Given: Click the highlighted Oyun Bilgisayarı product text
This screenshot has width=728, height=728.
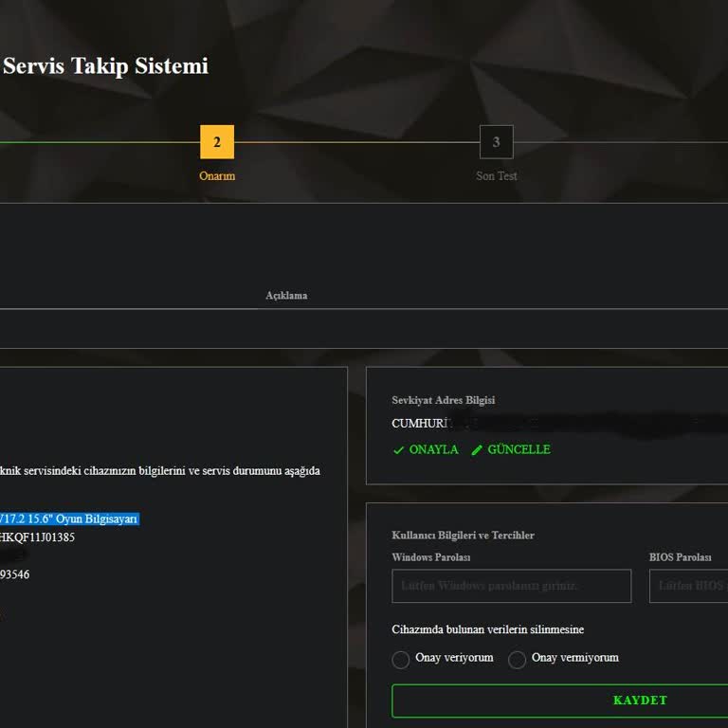Looking at the screenshot, I should (69, 519).
